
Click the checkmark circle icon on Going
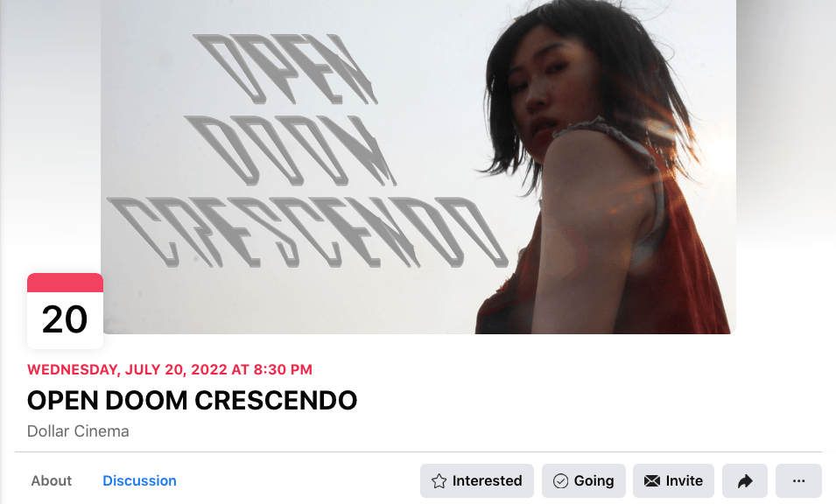tap(560, 481)
